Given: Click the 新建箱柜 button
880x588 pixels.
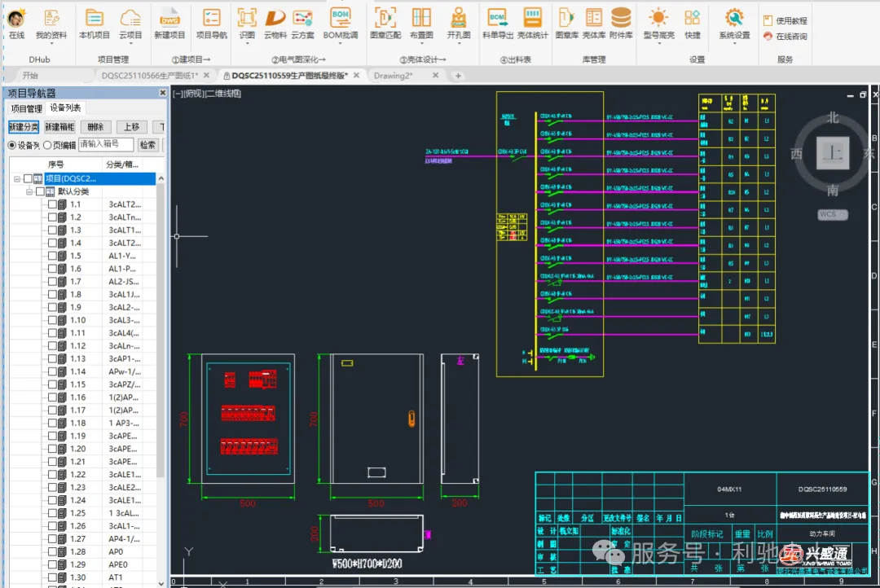Looking at the screenshot, I should point(59,127).
